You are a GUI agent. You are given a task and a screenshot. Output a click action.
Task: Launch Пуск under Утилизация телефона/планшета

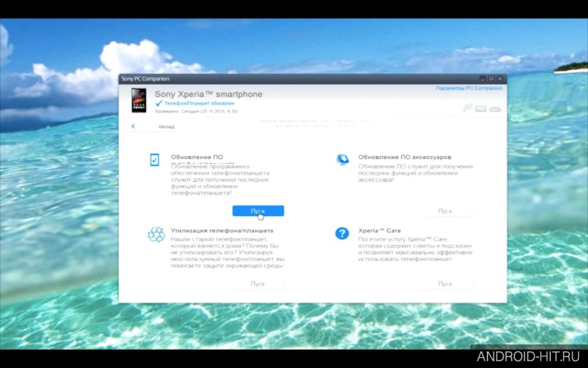[258, 284]
